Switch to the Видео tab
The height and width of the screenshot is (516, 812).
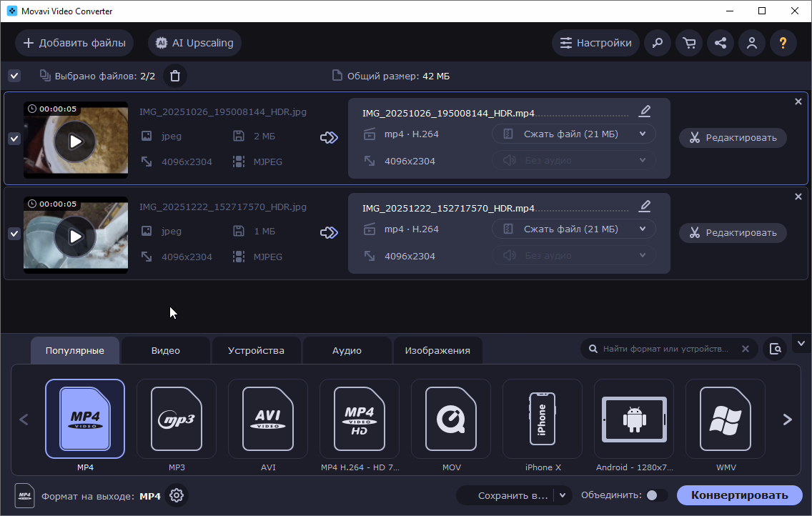(166, 350)
